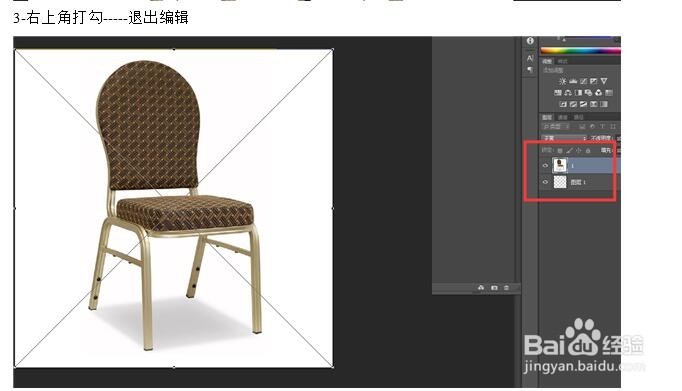Add a Color Balance adjustment
Image resolution: width=682 pixels, height=391 pixels.
(x=568, y=93)
